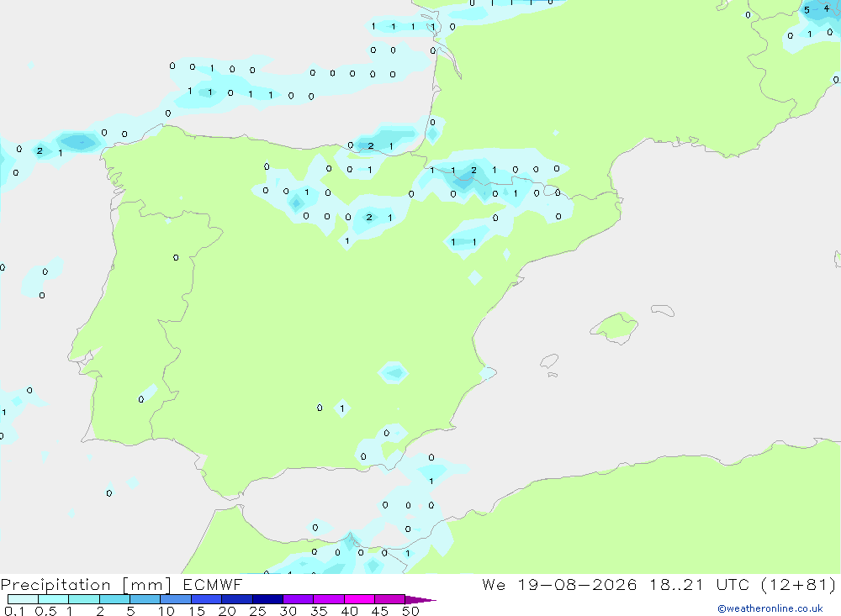Select the 30–35 mm violet legend swatch

(x=299, y=599)
